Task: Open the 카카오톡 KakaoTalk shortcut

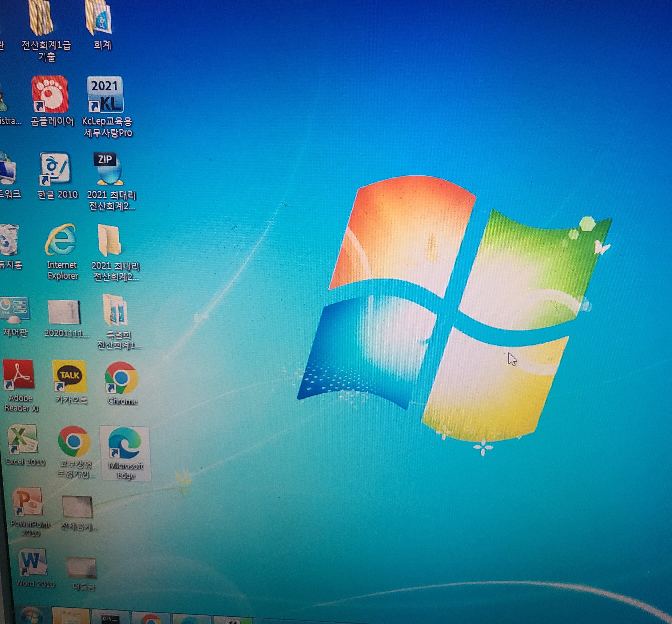Action: pos(70,382)
